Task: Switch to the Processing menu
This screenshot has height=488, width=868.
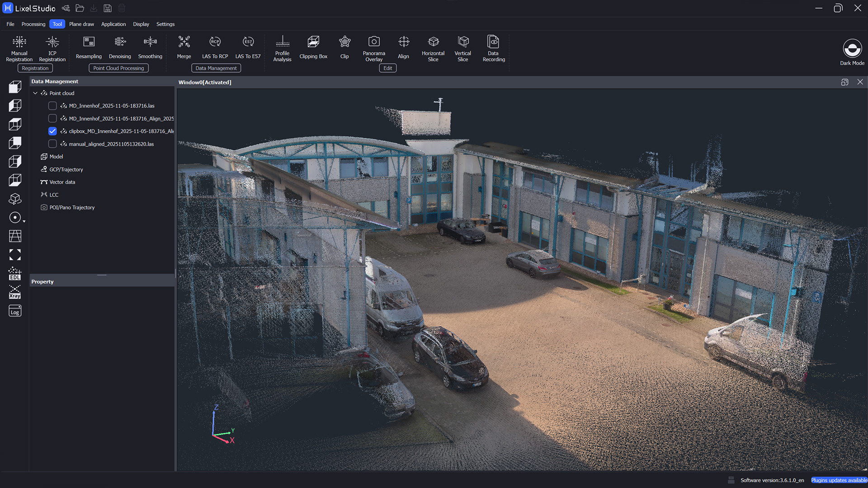Action: pos(33,24)
